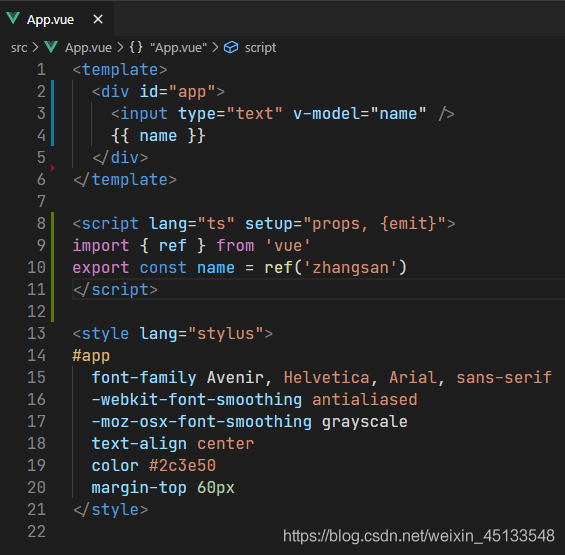This screenshot has width=565, height=555.
Task: Click the antialiased value
Action: click(x=365, y=400)
